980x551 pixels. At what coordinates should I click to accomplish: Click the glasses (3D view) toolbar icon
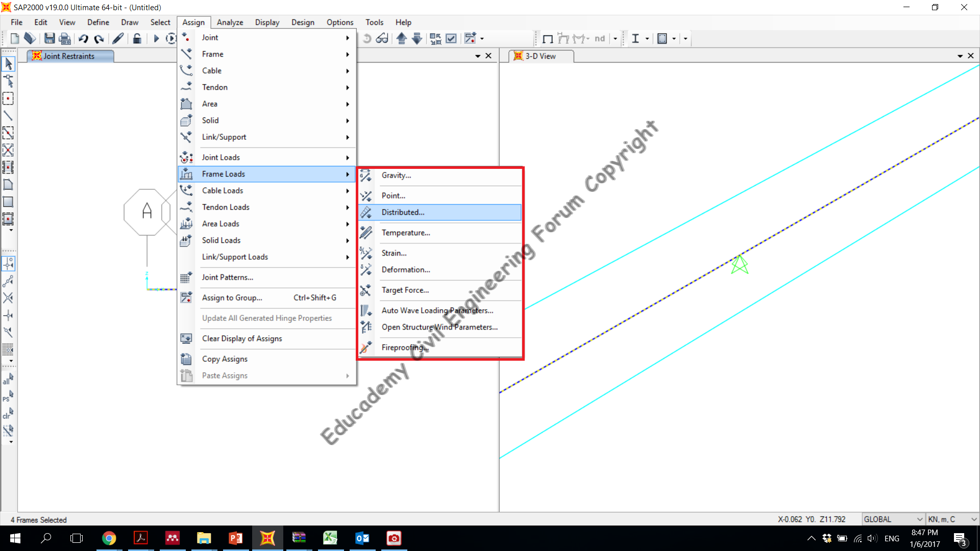coord(382,38)
